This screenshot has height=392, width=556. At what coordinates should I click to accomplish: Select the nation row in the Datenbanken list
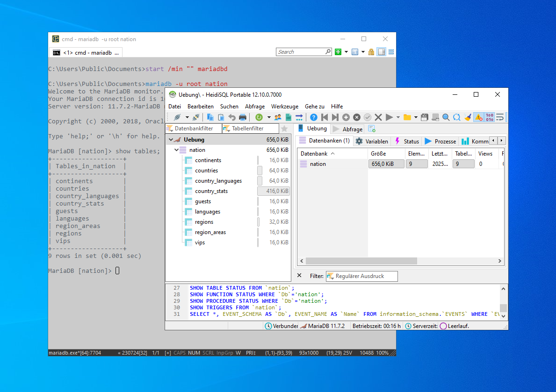click(x=401, y=164)
